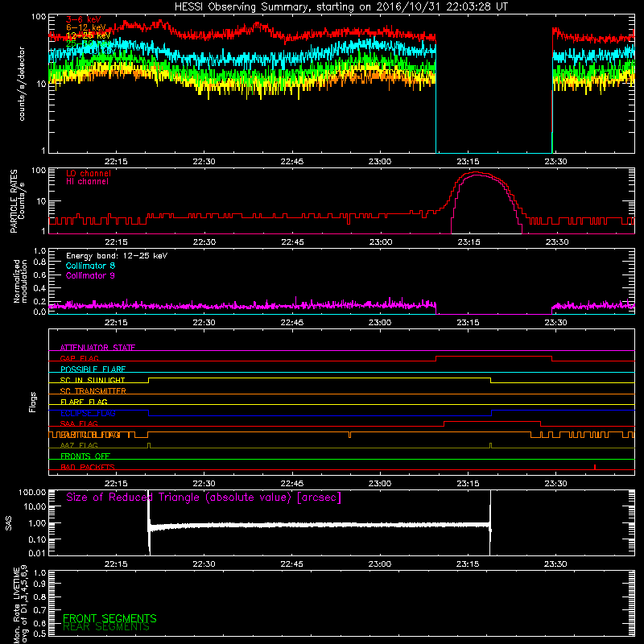Click 23:15 tick under the particle rates panel
Image resolution: width=644 pixels, height=644 pixels.
[469, 242]
